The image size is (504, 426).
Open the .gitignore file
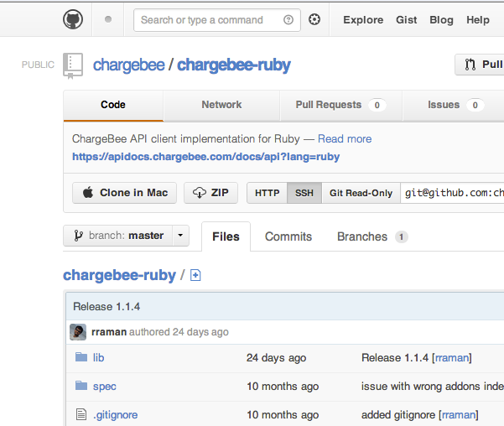point(115,415)
